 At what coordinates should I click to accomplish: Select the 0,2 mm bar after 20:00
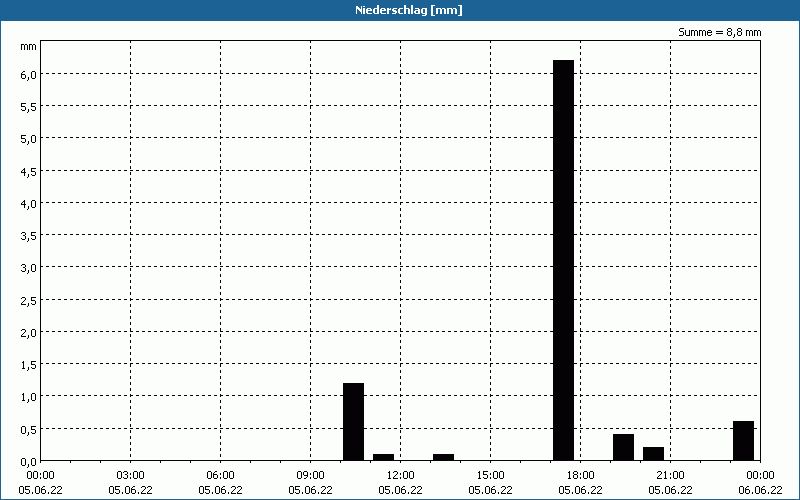653,454
